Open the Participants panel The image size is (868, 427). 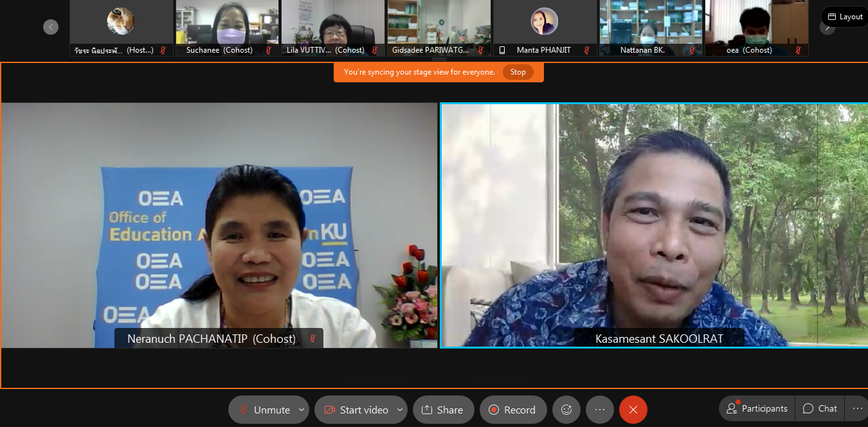tap(757, 408)
